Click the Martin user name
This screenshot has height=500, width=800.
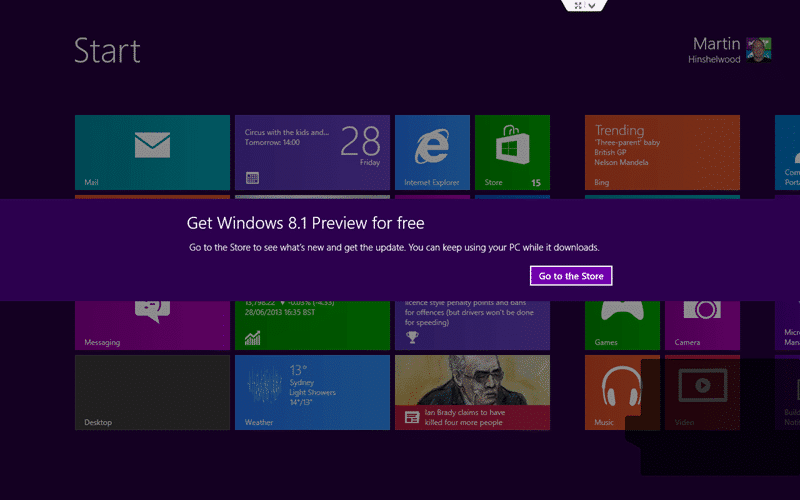pyautogui.click(x=716, y=44)
